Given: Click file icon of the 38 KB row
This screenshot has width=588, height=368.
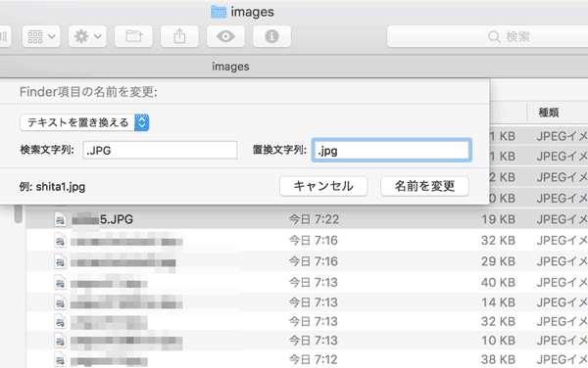Looking at the screenshot, I should (60, 360).
